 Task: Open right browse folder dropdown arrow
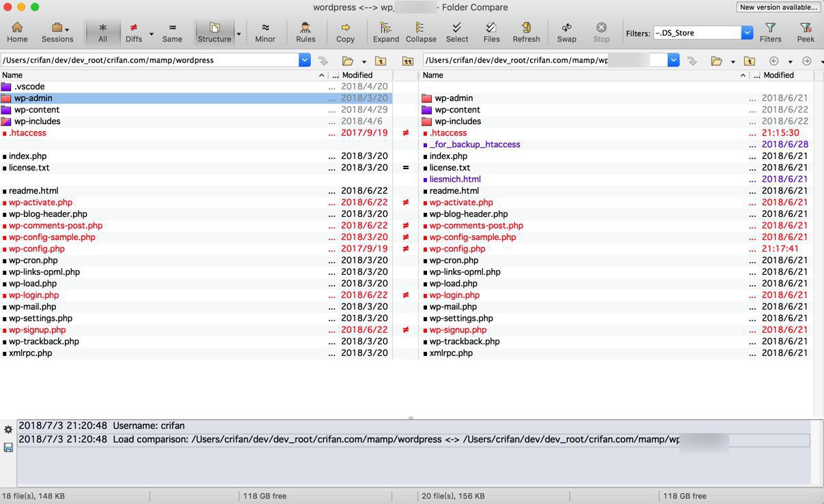[x=733, y=61]
